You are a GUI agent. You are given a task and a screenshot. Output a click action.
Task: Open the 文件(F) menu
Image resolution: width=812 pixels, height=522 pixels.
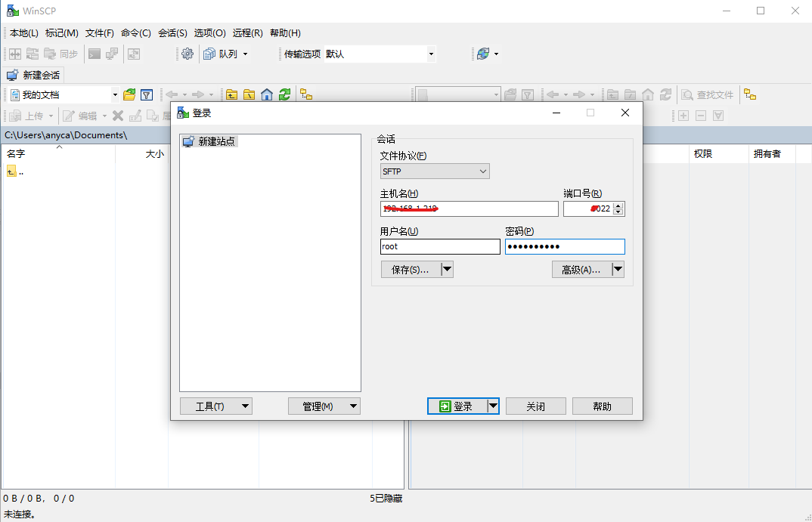click(100, 33)
